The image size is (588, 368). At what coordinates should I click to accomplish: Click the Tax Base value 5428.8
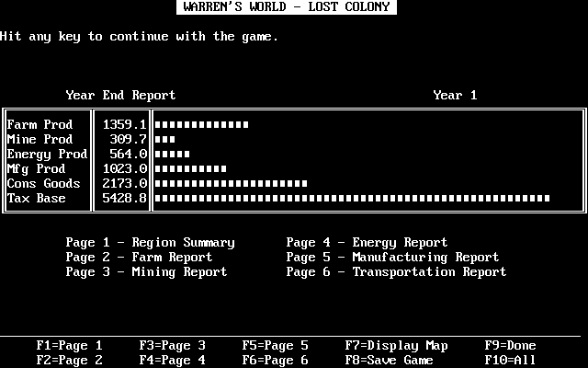click(125, 199)
